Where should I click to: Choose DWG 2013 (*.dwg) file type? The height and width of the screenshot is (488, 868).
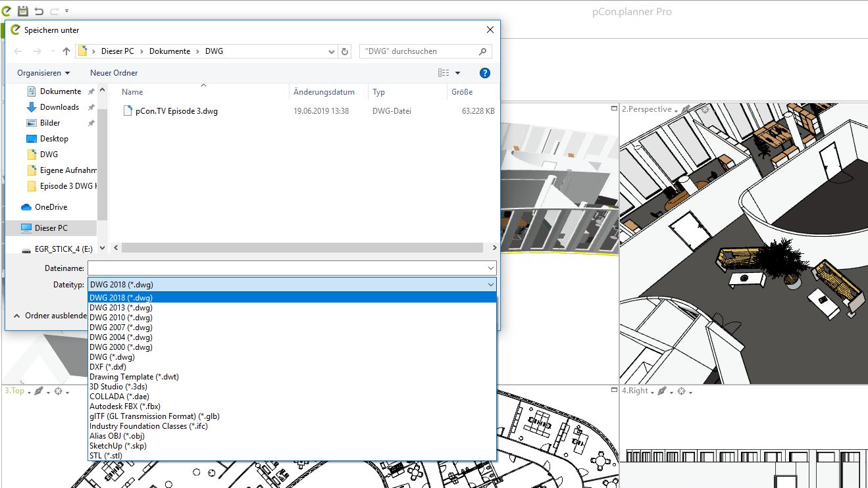[x=292, y=308]
